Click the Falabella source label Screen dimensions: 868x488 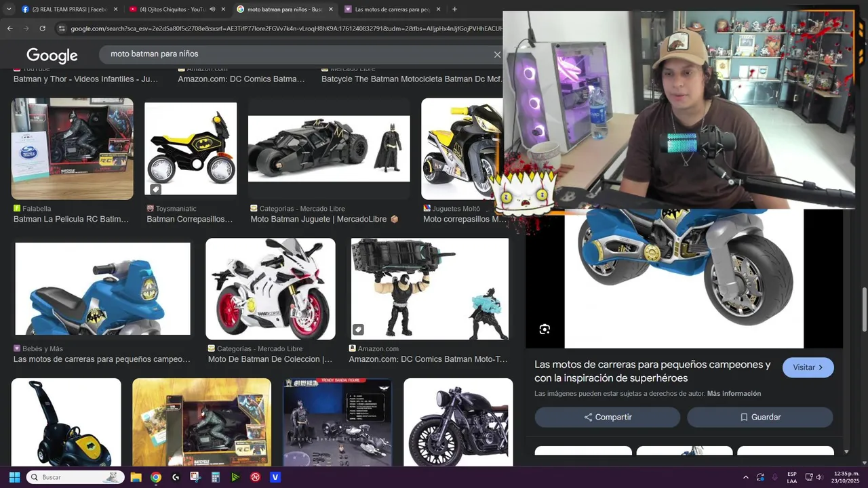37,209
